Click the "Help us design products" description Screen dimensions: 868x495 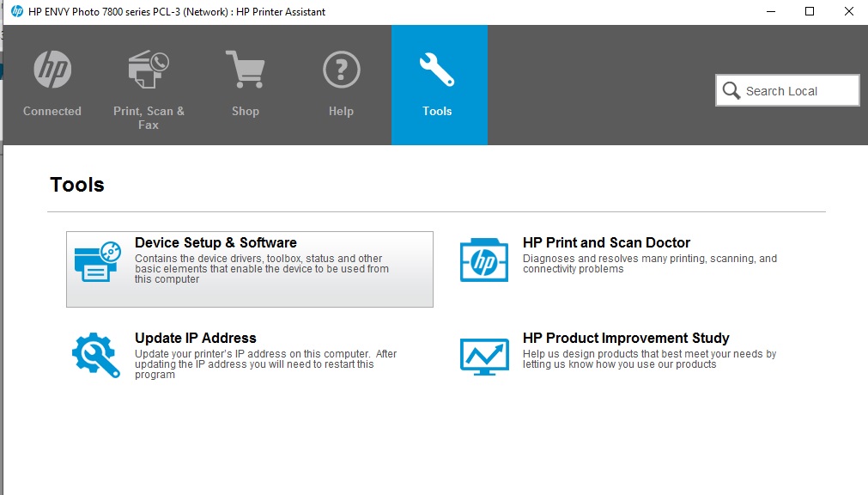pos(649,359)
